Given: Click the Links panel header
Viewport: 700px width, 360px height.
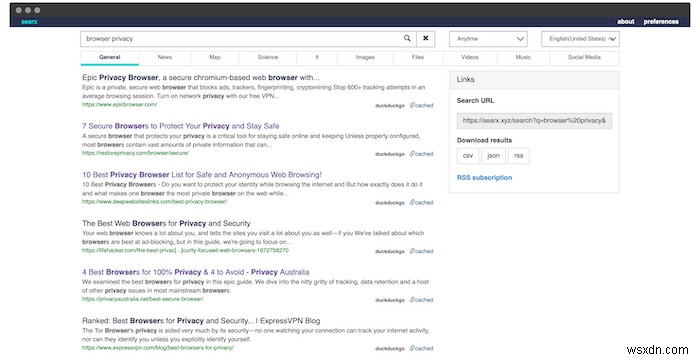Looking at the screenshot, I should [534, 80].
